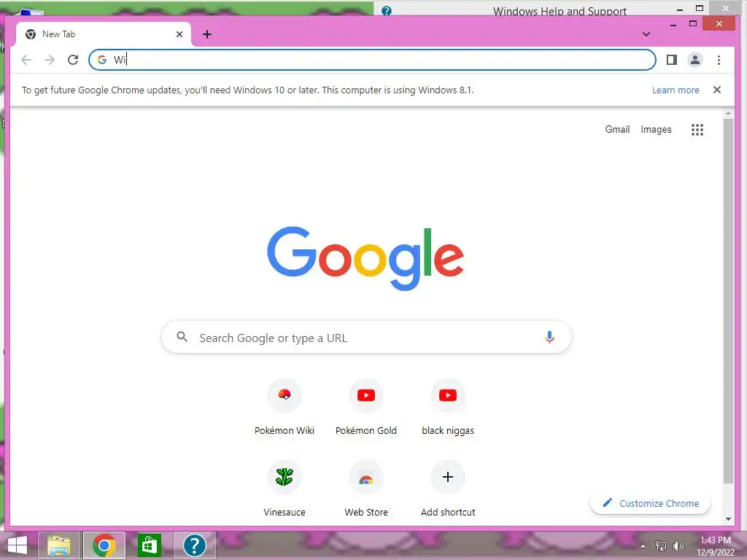Open the Windows Start button

18,545
